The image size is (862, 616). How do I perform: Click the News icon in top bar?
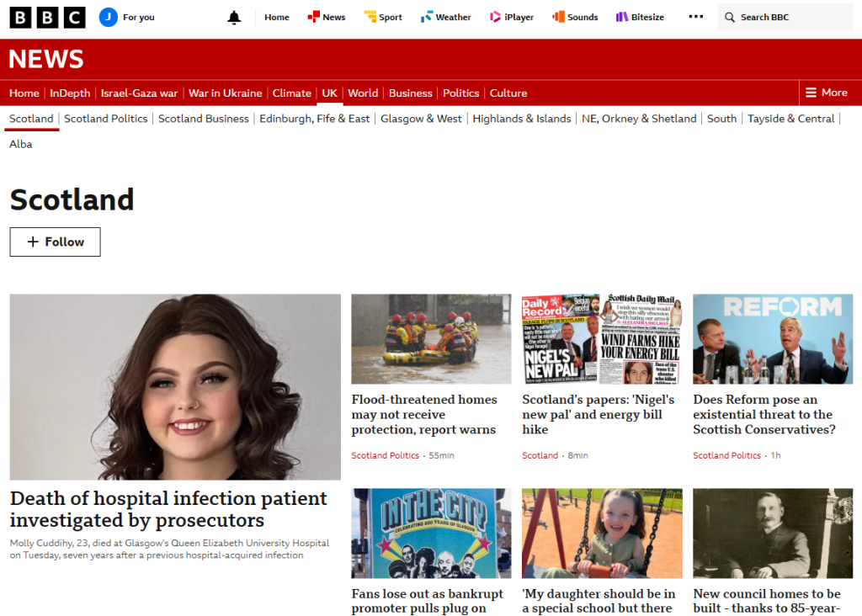tap(313, 17)
